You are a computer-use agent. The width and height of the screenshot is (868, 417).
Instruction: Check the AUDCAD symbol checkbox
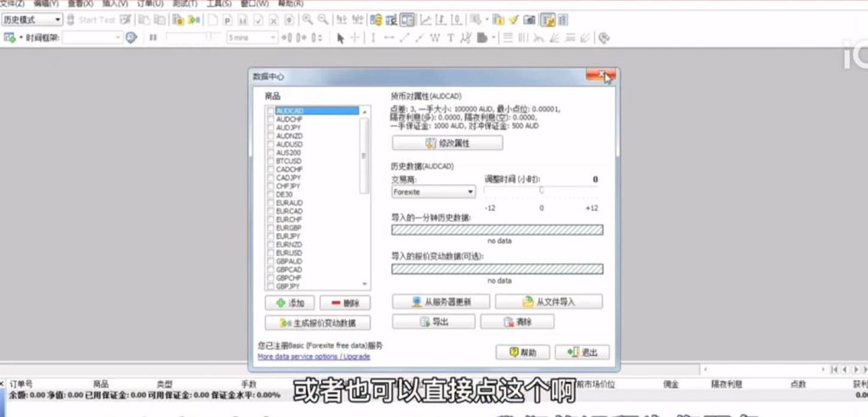pos(270,111)
